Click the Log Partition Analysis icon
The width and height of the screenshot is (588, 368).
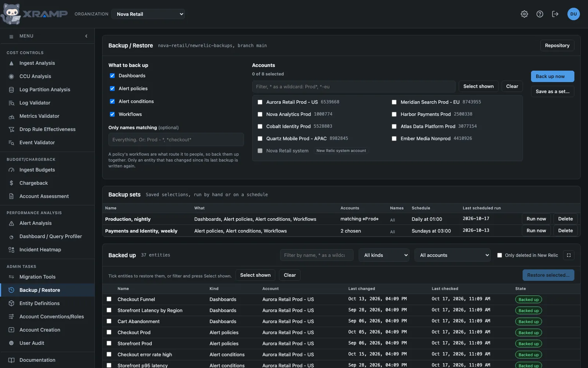[11, 90]
